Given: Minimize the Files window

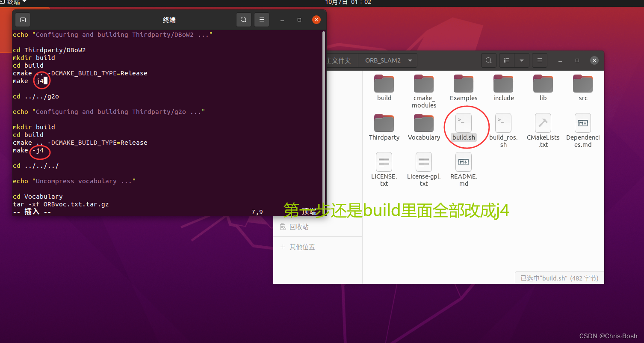Looking at the screenshot, I should [561, 60].
